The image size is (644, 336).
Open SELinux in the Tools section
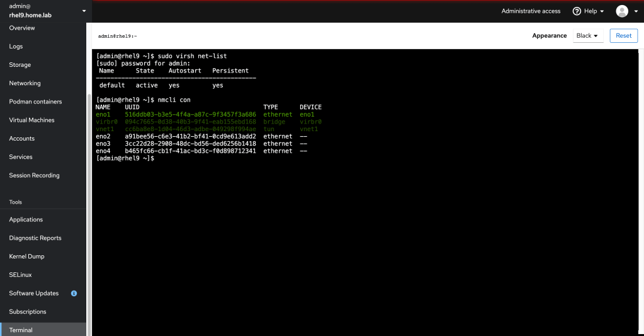20,275
